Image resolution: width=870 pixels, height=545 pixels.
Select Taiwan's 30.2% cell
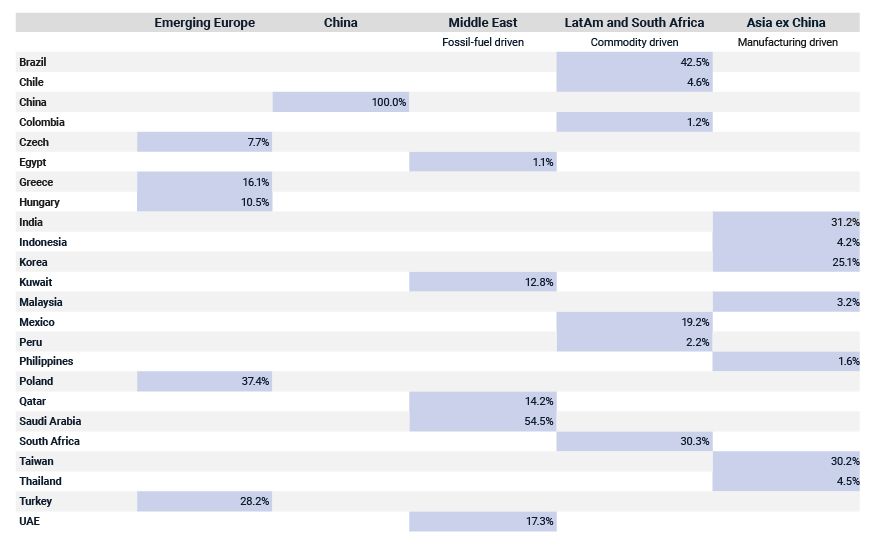pyautogui.click(x=786, y=461)
